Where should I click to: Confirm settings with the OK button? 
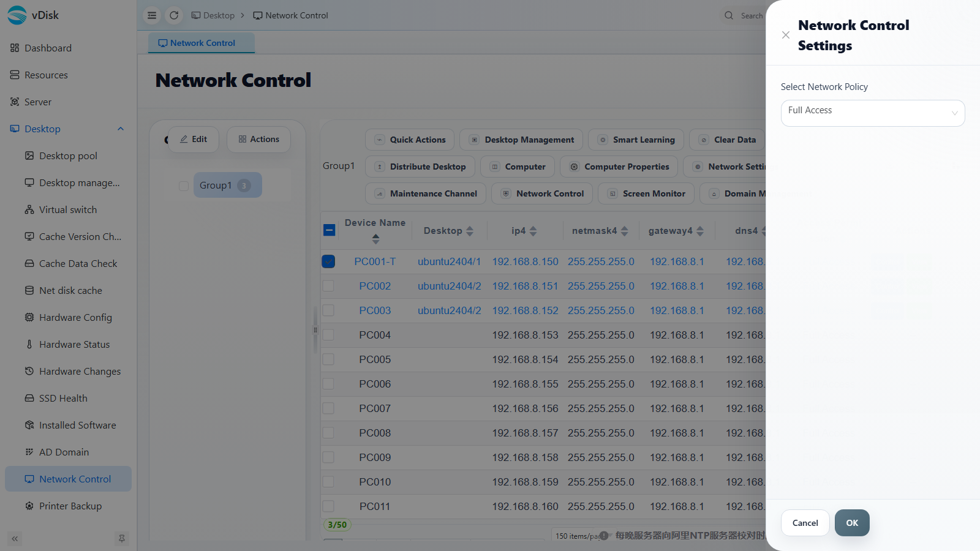pos(852,523)
